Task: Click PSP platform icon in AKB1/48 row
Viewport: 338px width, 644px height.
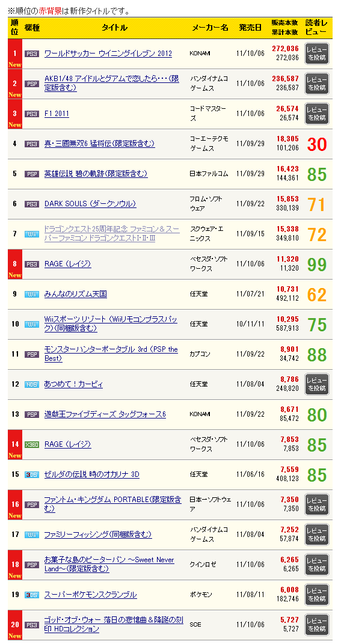Action: pyautogui.click(x=32, y=84)
